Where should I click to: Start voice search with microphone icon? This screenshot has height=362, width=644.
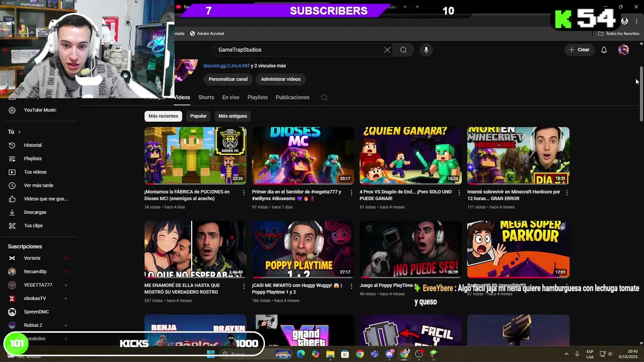(426, 50)
